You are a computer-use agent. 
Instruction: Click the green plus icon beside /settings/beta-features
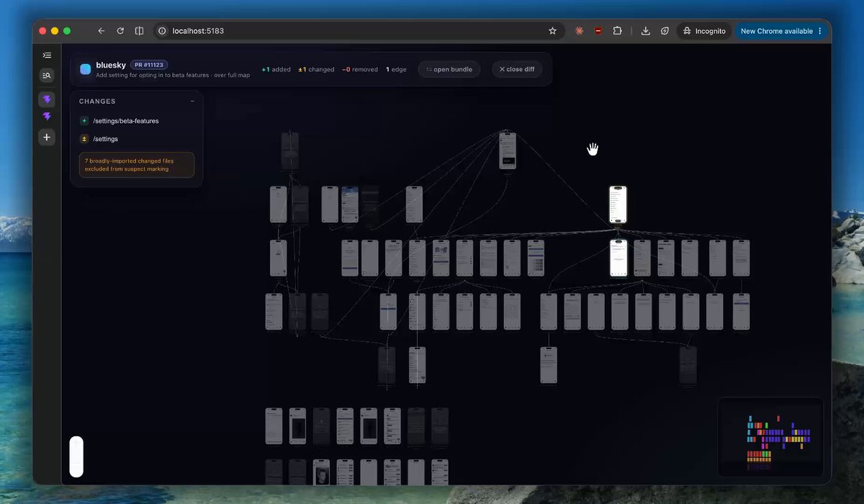(84, 121)
